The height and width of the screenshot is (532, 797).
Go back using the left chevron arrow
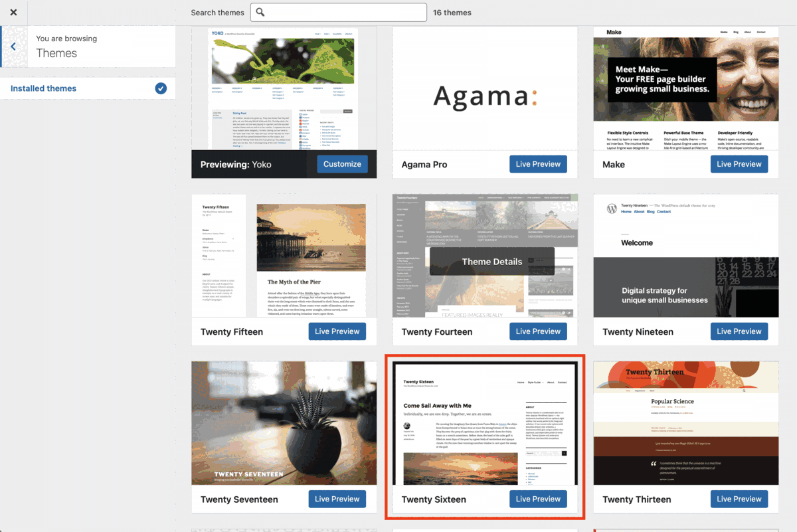[x=13, y=46]
